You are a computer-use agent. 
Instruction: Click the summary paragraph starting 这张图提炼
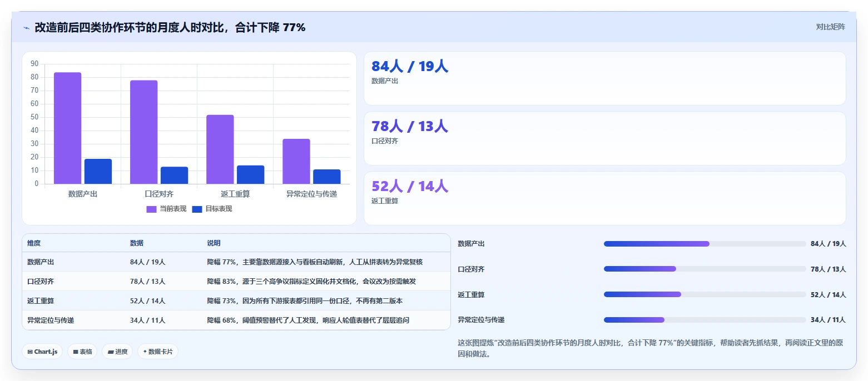point(651,349)
